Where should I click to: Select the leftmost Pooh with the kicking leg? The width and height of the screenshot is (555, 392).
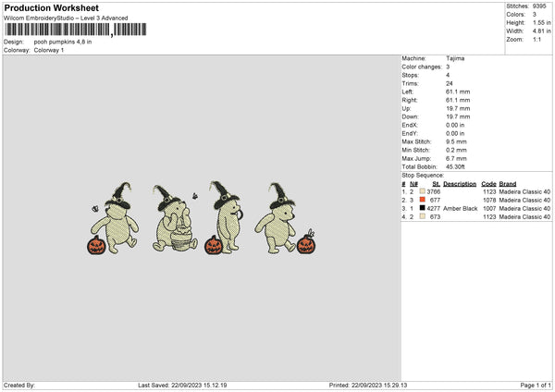point(117,217)
